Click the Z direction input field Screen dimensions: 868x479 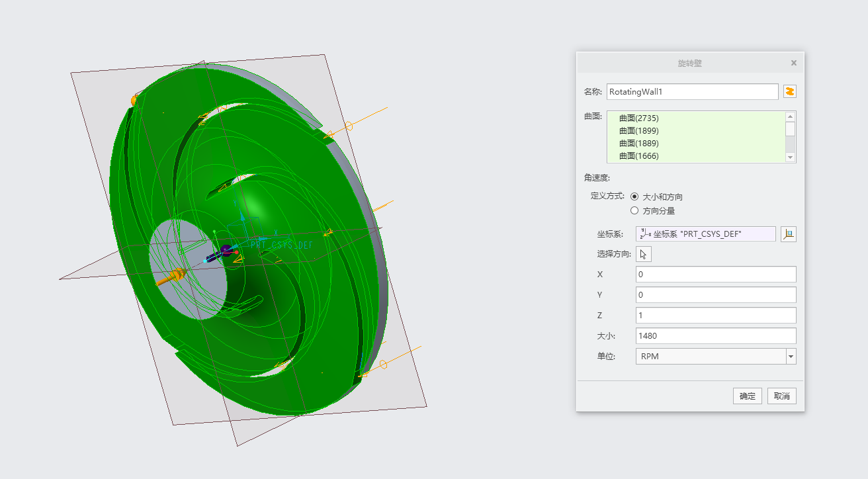715,316
